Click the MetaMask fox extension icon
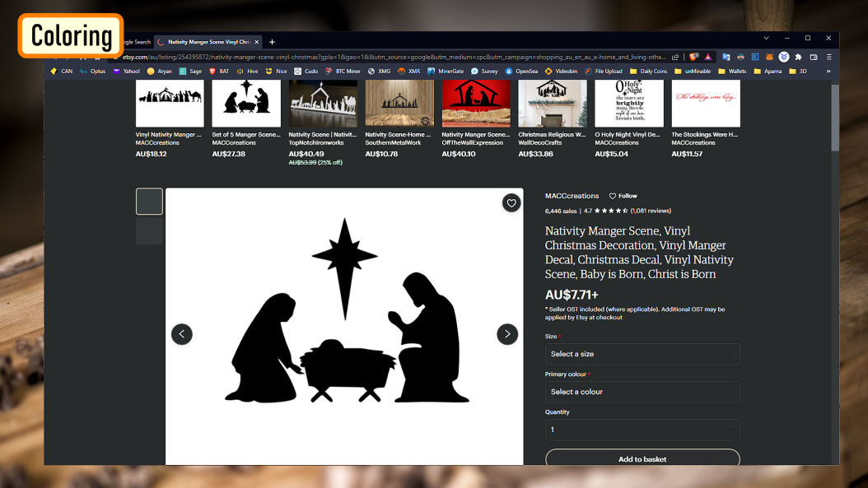The height and width of the screenshot is (488, 868). point(769,57)
